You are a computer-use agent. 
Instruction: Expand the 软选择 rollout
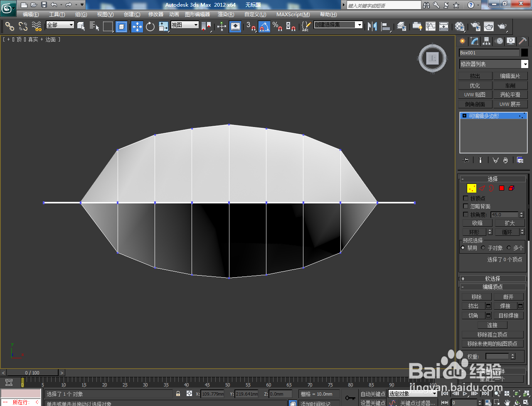click(493, 279)
